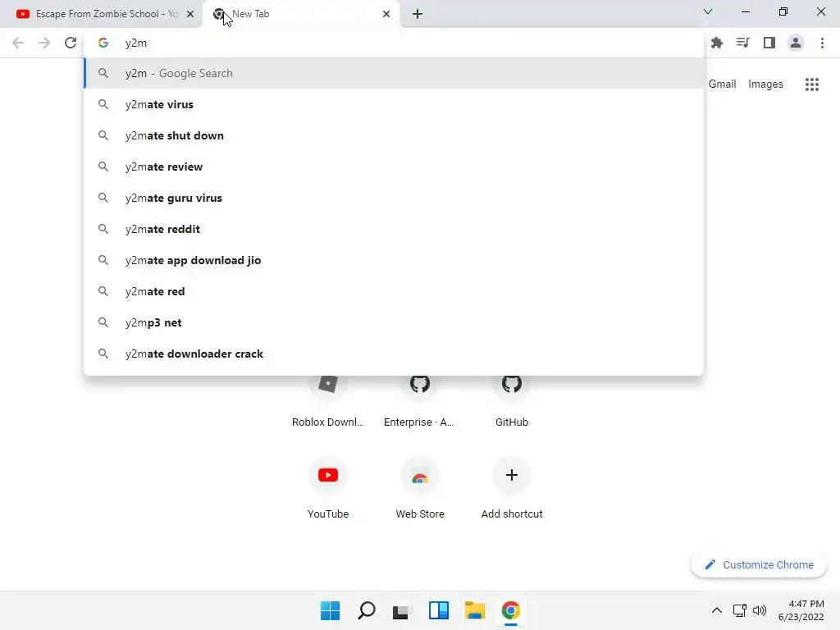Image resolution: width=840 pixels, height=630 pixels.
Task: Go back with the back arrow
Action: [18, 43]
